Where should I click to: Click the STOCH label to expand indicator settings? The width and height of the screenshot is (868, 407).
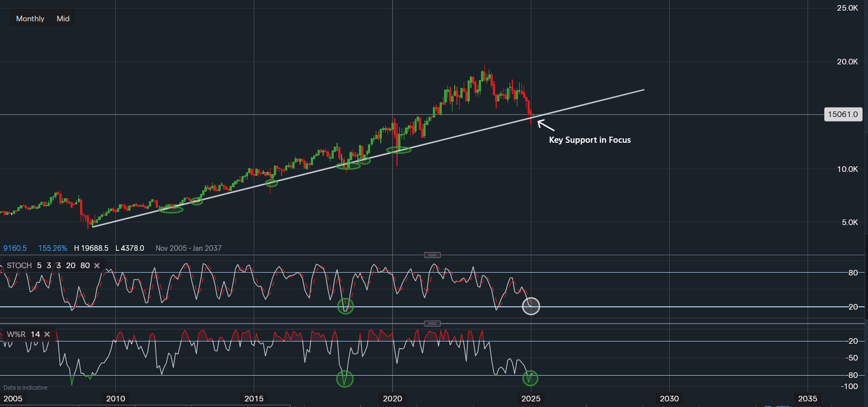(x=18, y=265)
